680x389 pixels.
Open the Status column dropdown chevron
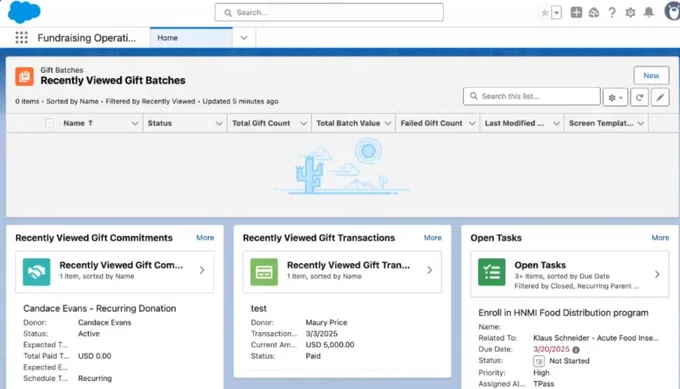click(219, 124)
